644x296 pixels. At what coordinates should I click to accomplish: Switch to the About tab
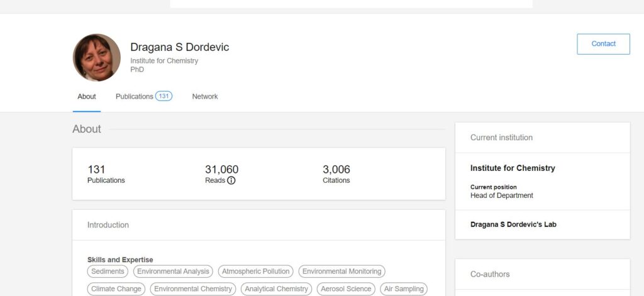point(87,97)
